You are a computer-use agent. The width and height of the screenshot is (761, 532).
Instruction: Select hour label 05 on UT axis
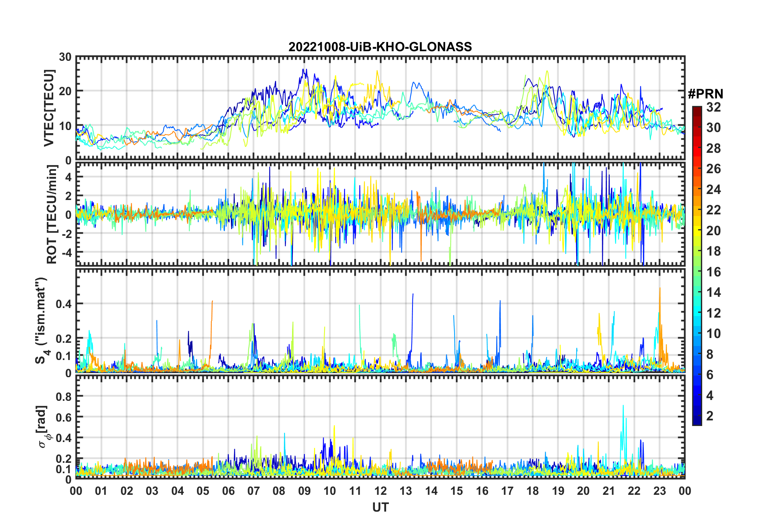[x=203, y=491]
